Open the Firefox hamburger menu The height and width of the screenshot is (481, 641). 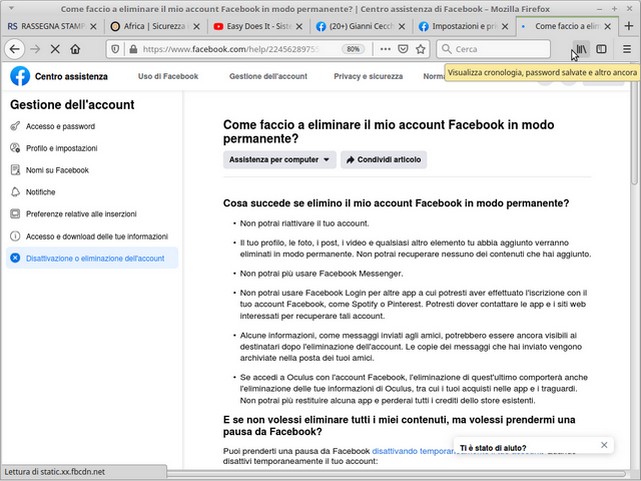click(627, 49)
